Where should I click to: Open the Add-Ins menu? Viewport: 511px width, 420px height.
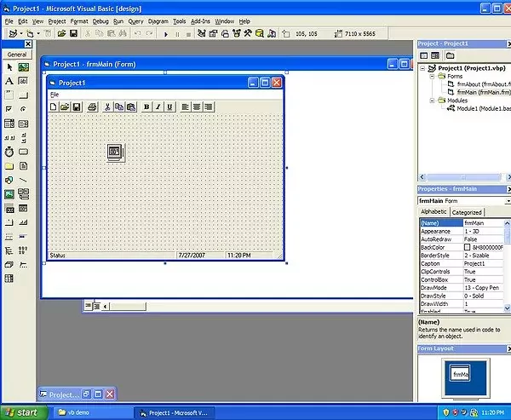200,21
